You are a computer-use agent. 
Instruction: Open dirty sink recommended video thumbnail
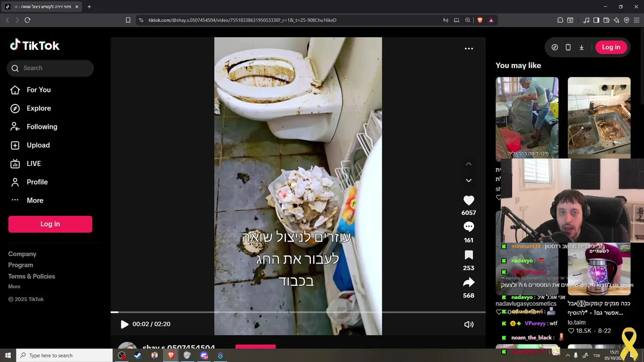tap(599, 118)
